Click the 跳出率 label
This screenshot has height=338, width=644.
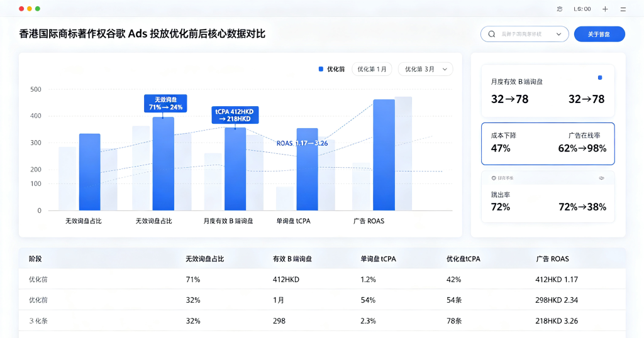(501, 195)
